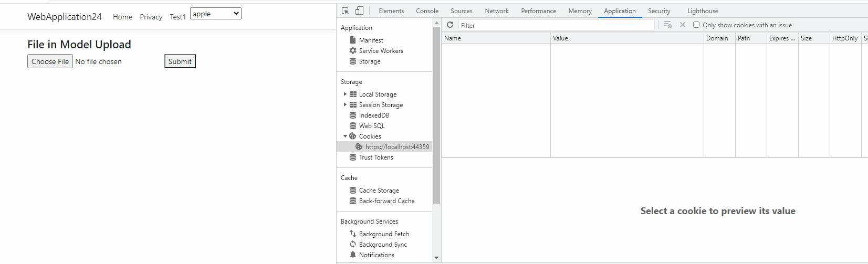This screenshot has height=264, width=868.
Task: Switch to the Console tab
Action: click(427, 10)
